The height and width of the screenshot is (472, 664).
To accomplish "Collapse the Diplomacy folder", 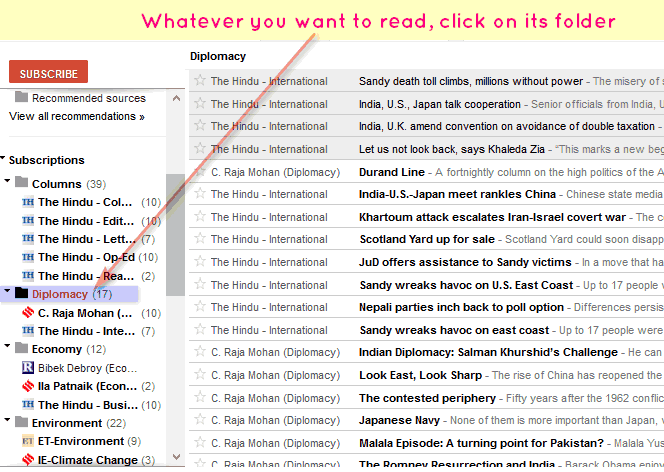I will coord(7,291).
